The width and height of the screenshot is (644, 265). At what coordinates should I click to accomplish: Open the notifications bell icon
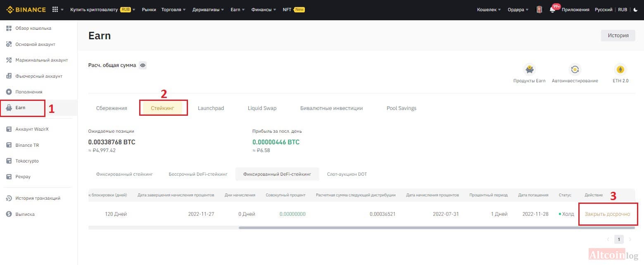coord(552,10)
